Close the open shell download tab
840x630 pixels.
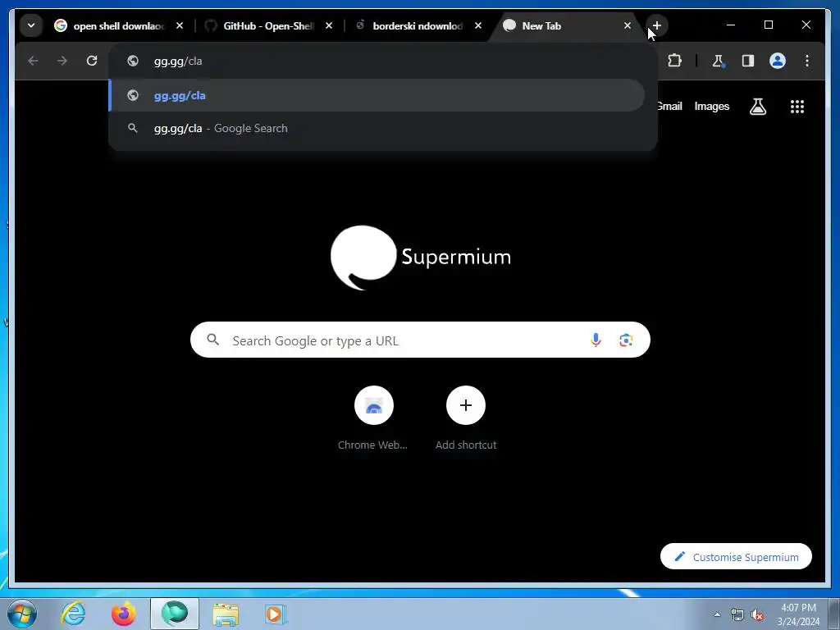click(x=180, y=25)
